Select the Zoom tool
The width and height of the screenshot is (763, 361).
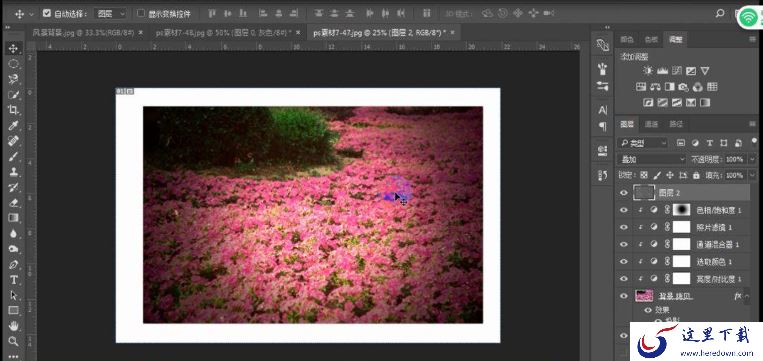(14, 341)
